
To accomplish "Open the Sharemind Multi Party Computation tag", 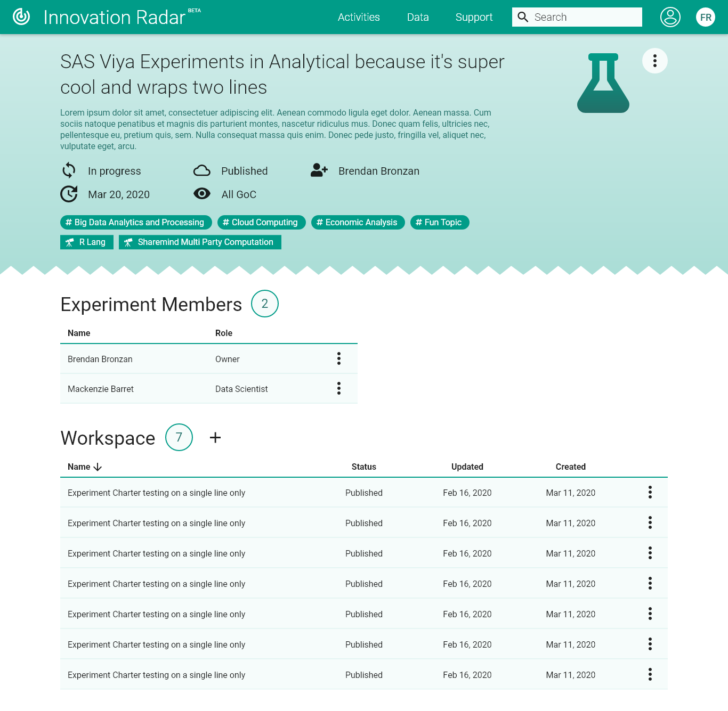I will coord(200,242).
